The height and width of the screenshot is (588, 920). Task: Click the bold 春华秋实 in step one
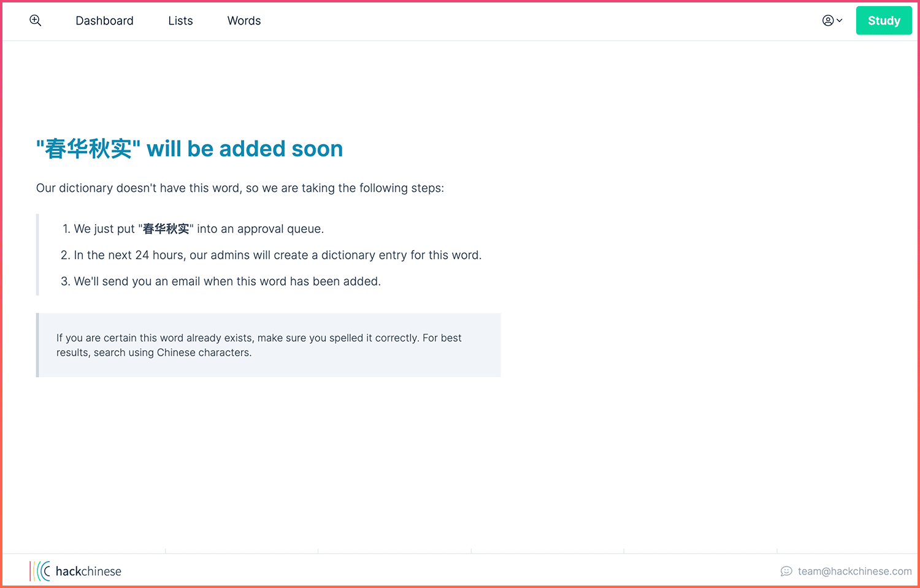tap(166, 229)
